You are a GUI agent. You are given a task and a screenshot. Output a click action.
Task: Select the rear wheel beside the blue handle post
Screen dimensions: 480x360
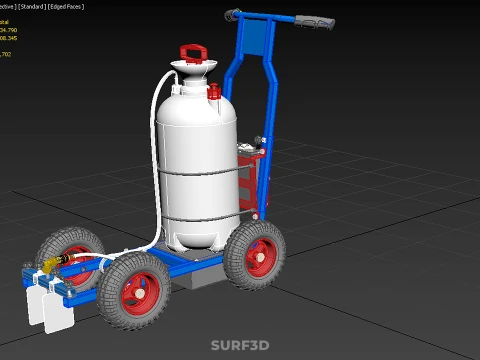click(x=255, y=255)
